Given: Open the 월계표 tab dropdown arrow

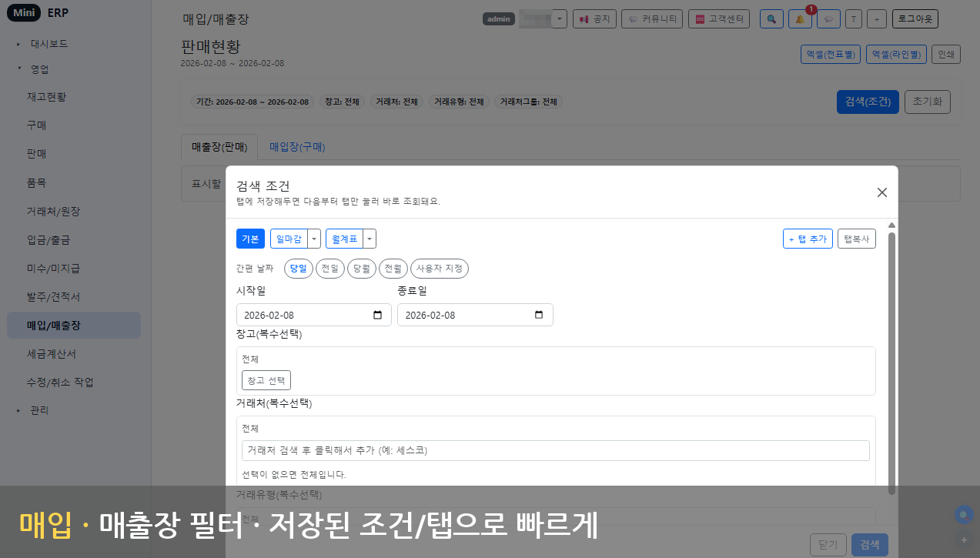Looking at the screenshot, I should point(370,239).
